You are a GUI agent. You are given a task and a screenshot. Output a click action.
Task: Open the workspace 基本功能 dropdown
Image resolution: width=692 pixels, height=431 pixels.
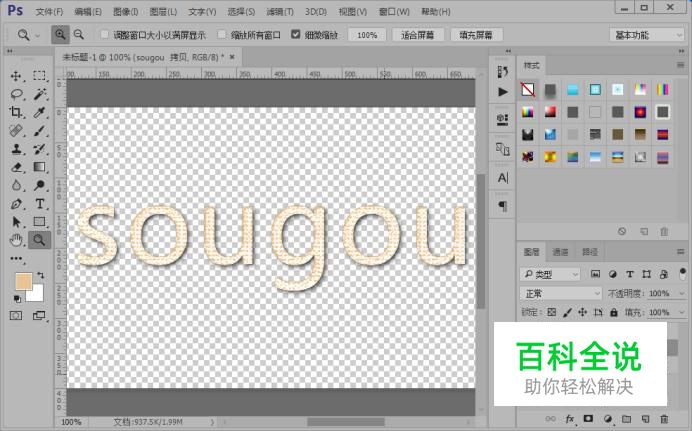pyautogui.click(x=647, y=35)
